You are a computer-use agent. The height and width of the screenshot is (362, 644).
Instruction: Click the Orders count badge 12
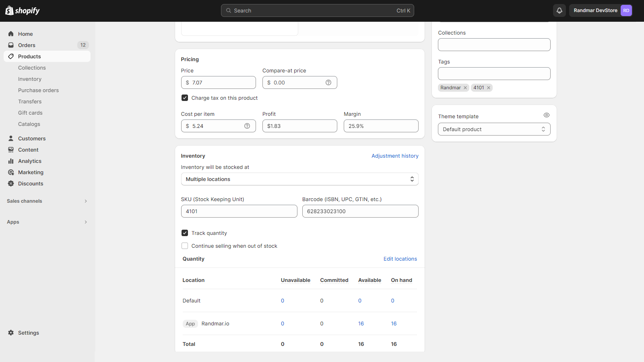click(x=83, y=45)
